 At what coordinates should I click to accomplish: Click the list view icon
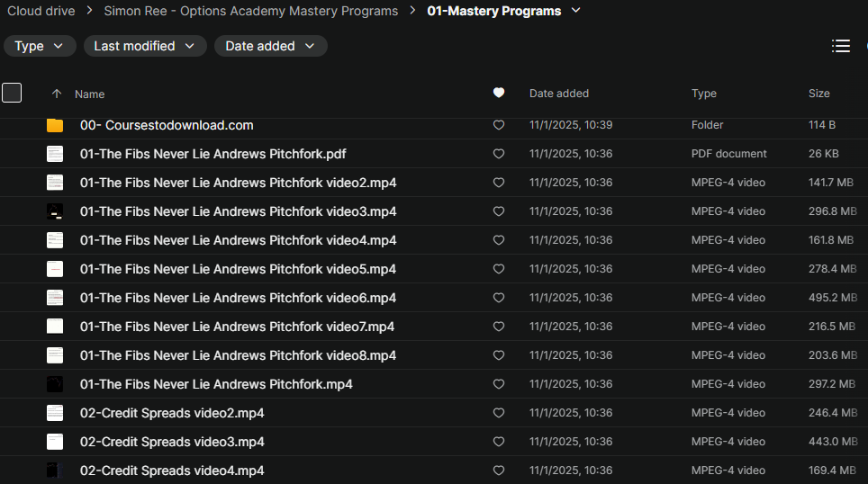coord(841,46)
